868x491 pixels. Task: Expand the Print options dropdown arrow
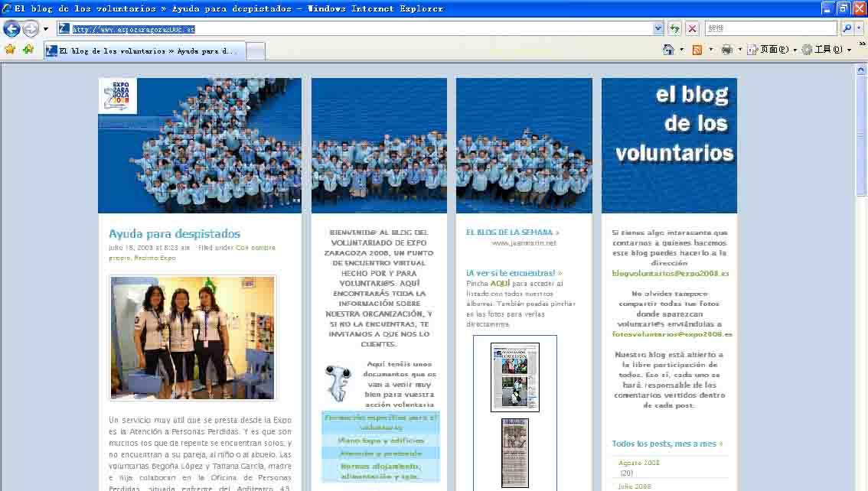[739, 50]
